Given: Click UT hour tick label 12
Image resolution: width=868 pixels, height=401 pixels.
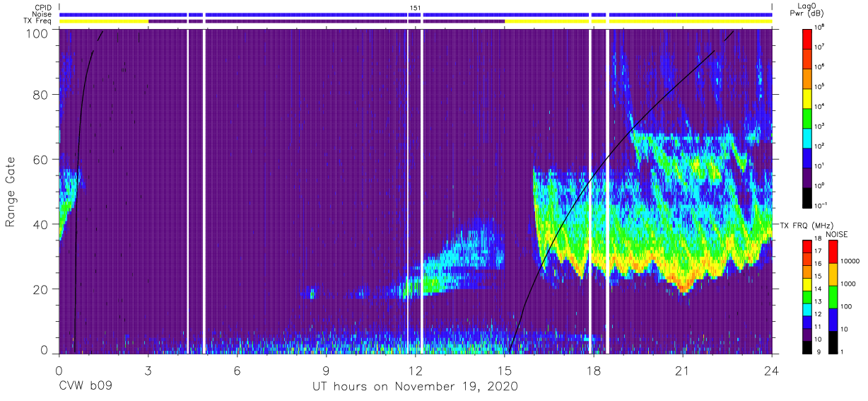Looking at the screenshot, I should tap(416, 370).
